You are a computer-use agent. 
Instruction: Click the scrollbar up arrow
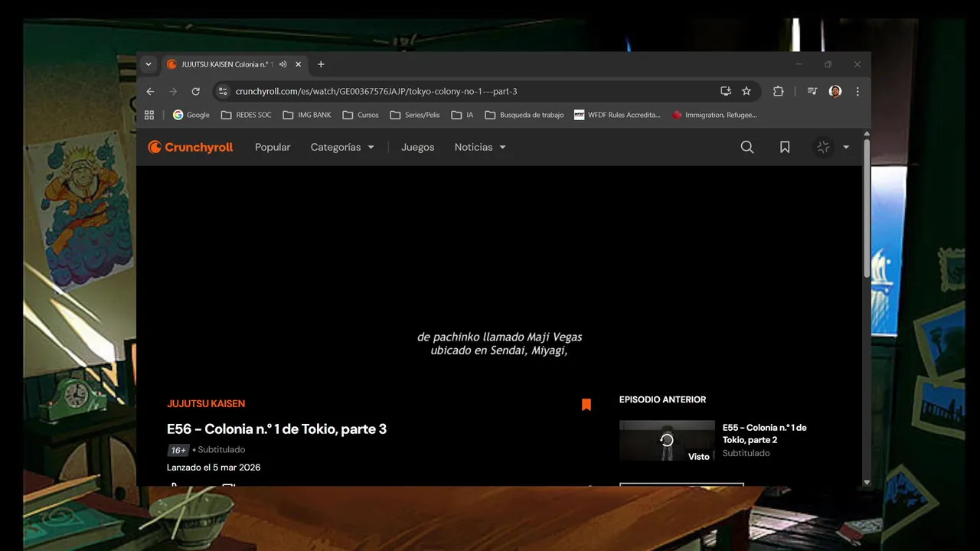click(x=867, y=133)
